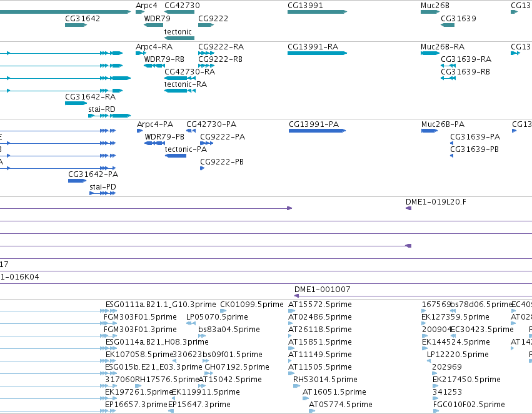Select the CG42730-PA protein feature
The width and height of the screenshot is (532, 414).
(191, 131)
